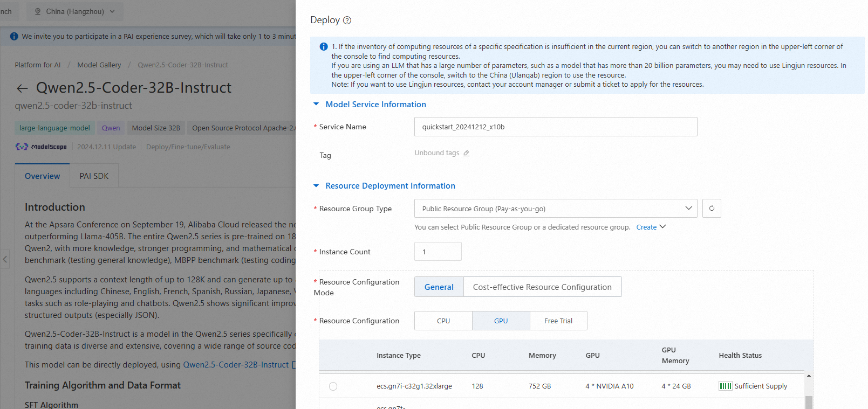Viewport: 868px width, 409px height.
Task: Click the edit pencil beside Unbound tags
Action: tap(467, 154)
